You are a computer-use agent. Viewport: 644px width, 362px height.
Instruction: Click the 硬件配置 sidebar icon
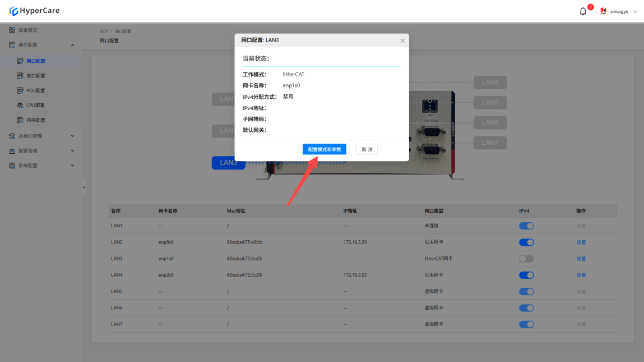coord(12,45)
